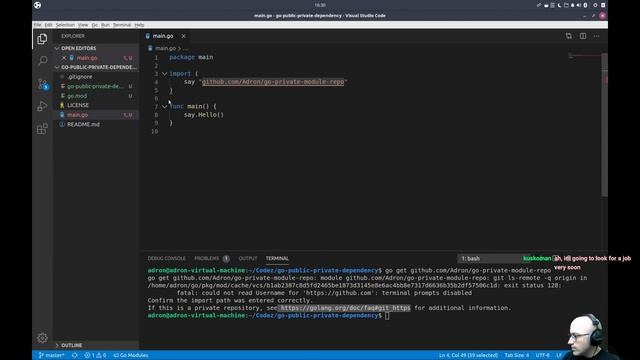Open LICENSE in the explorer
Viewport: 640px width, 360px height.
pyautogui.click(x=96, y=105)
